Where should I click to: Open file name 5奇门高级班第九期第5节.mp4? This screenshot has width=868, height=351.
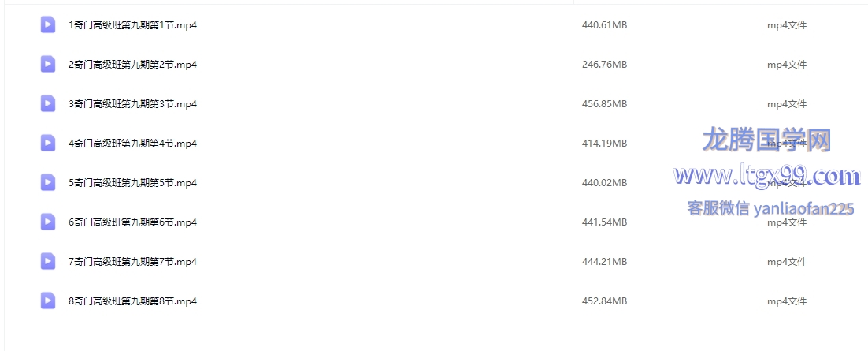click(133, 182)
